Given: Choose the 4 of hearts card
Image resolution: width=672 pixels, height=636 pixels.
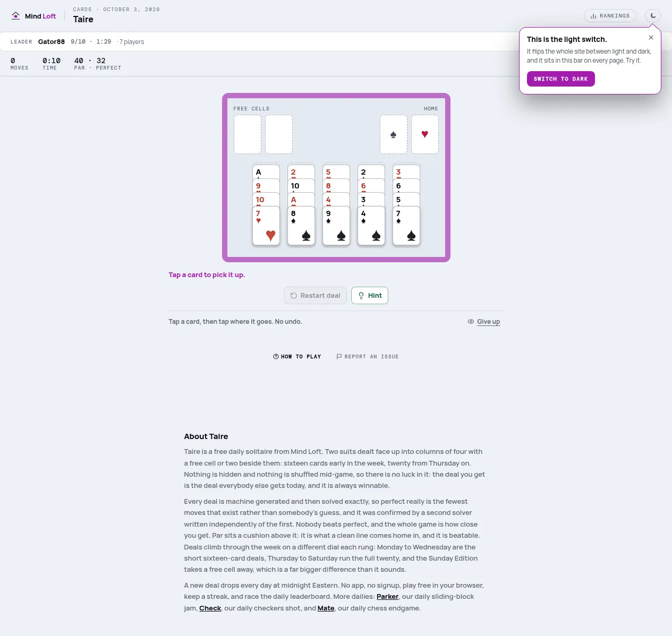Looking at the screenshot, I should (x=336, y=199).
